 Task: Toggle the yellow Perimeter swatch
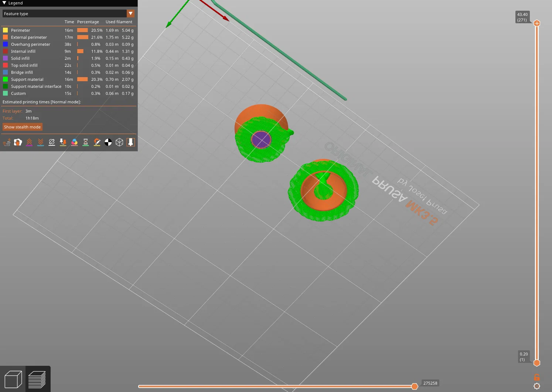pos(5,30)
